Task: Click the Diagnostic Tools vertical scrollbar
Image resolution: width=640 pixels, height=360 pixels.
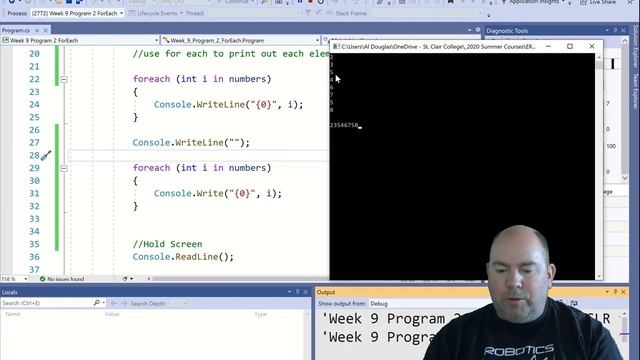Action: 624,109
